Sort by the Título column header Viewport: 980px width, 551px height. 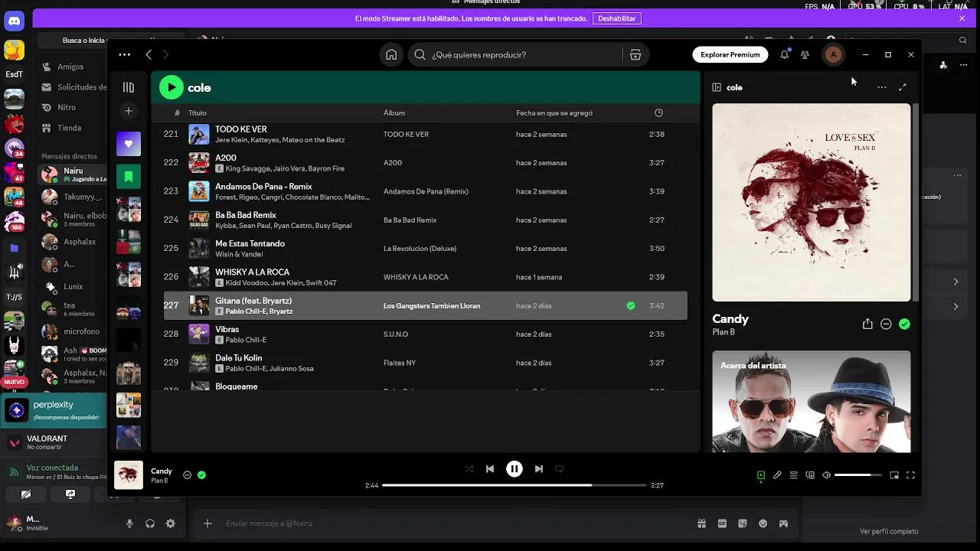[198, 112]
